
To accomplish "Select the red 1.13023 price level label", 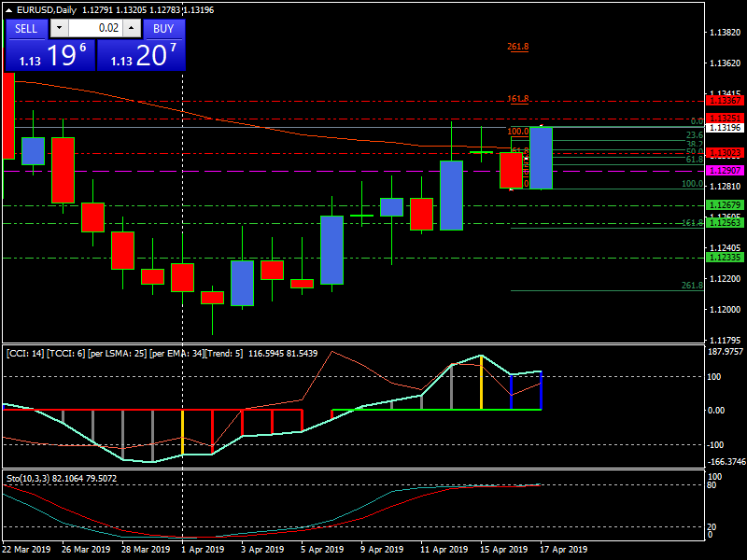I will (x=725, y=153).
